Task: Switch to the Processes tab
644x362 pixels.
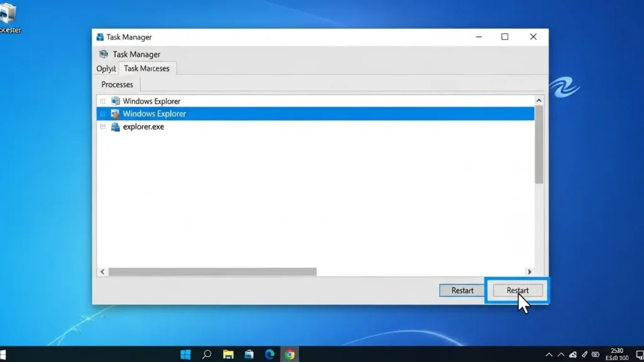Action: (117, 84)
